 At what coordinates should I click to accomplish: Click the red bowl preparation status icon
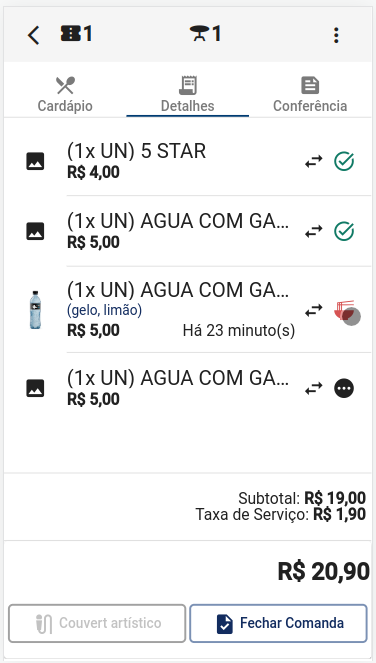coord(344,311)
